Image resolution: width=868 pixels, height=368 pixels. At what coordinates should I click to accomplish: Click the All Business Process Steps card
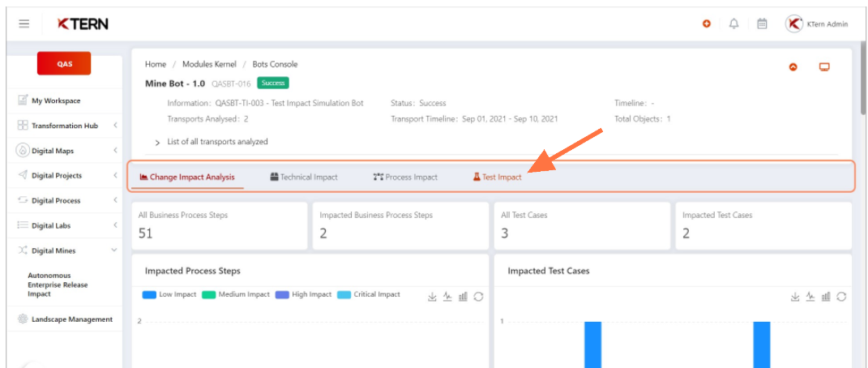click(219, 226)
